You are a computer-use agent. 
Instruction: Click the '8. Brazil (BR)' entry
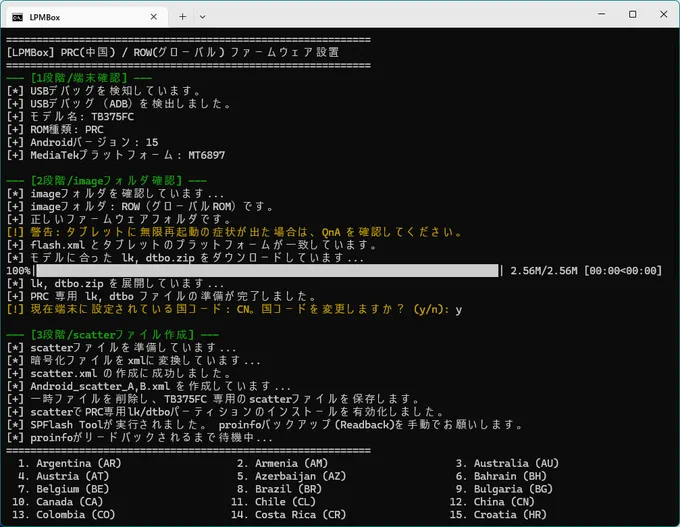point(279,489)
